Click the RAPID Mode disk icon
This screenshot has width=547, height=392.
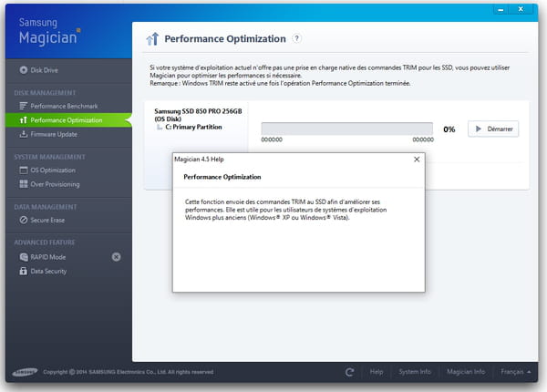coord(24,257)
